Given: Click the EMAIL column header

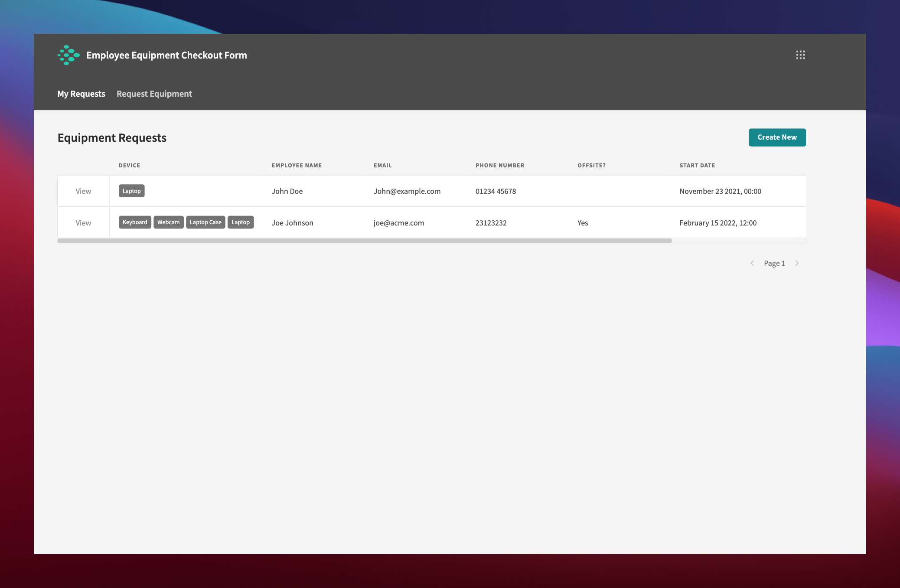Looking at the screenshot, I should [x=382, y=165].
